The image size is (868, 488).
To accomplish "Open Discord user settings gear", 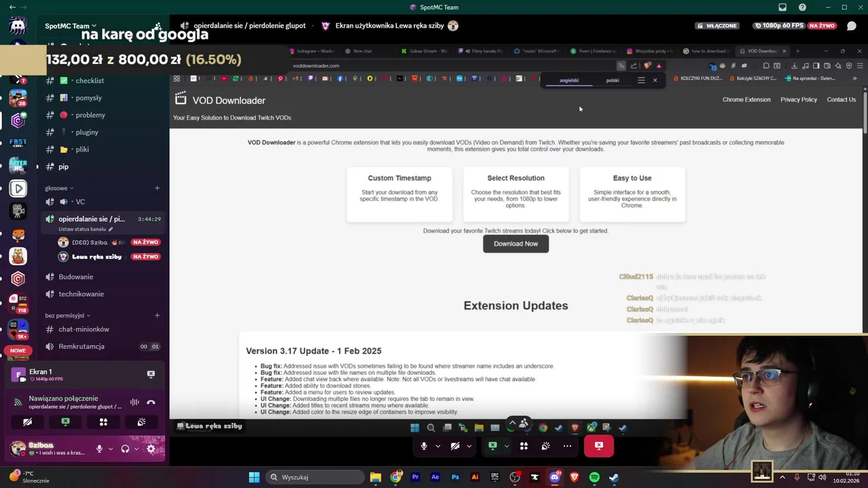I will pos(151,449).
